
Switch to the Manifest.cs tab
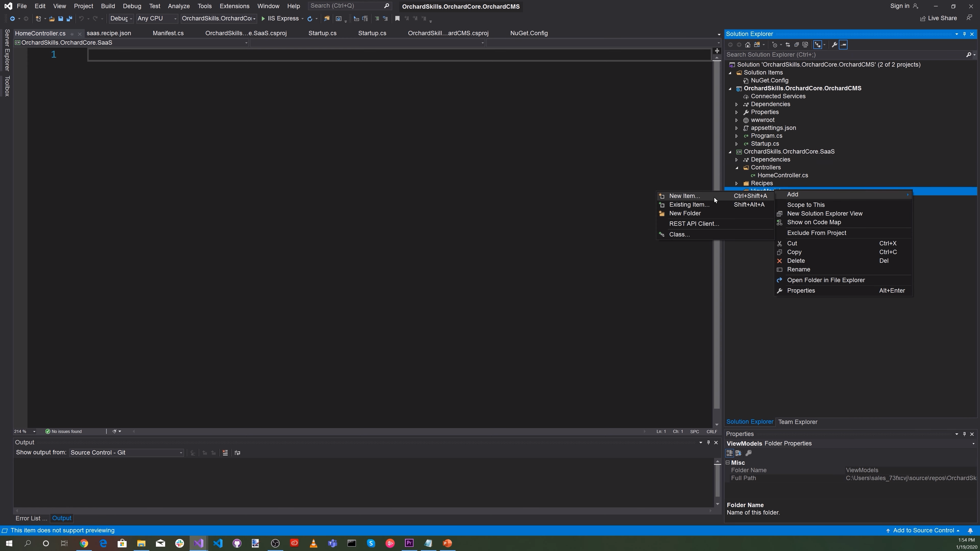pyautogui.click(x=168, y=33)
